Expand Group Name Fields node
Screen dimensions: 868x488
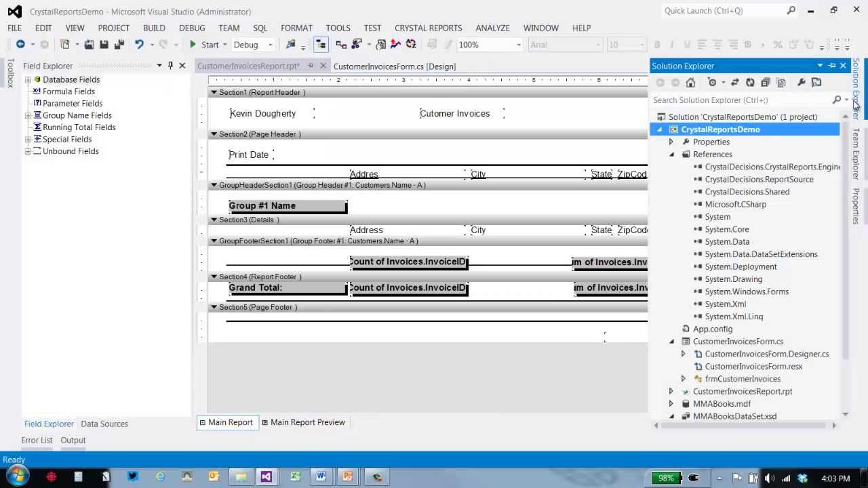point(28,115)
